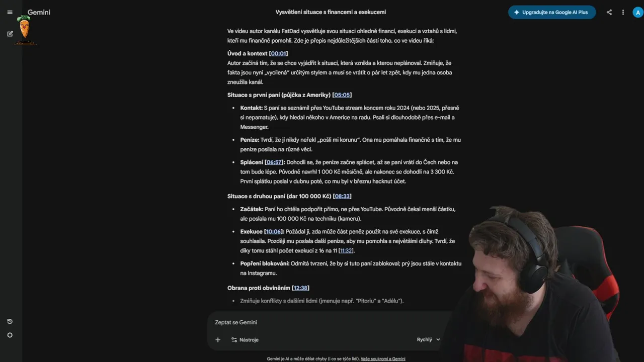Open the activity history icon
Viewport: 644px width, 362px height.
pos(10,321)
